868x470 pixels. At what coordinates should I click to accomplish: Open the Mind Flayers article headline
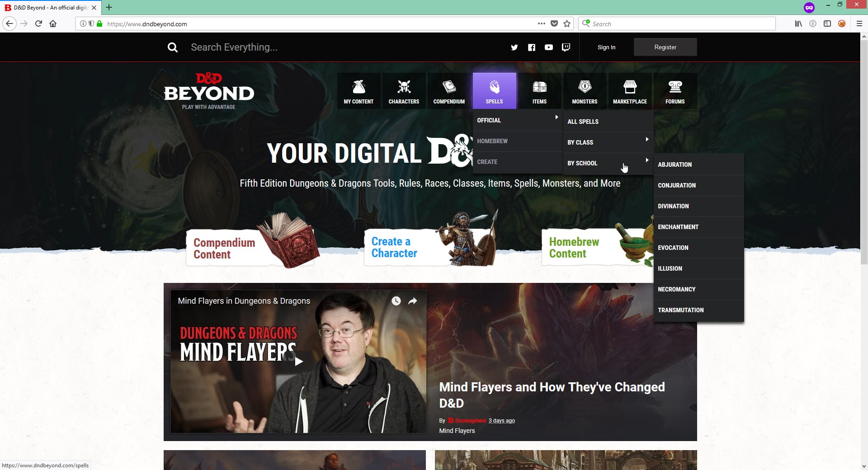[552, 395]
